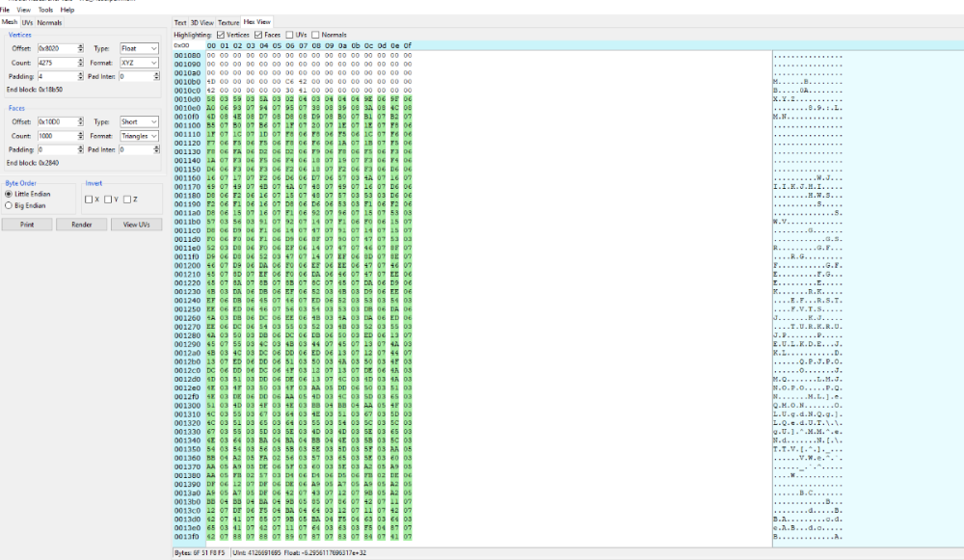
Task: Open the Help menu
Action: tap(67, 10)
